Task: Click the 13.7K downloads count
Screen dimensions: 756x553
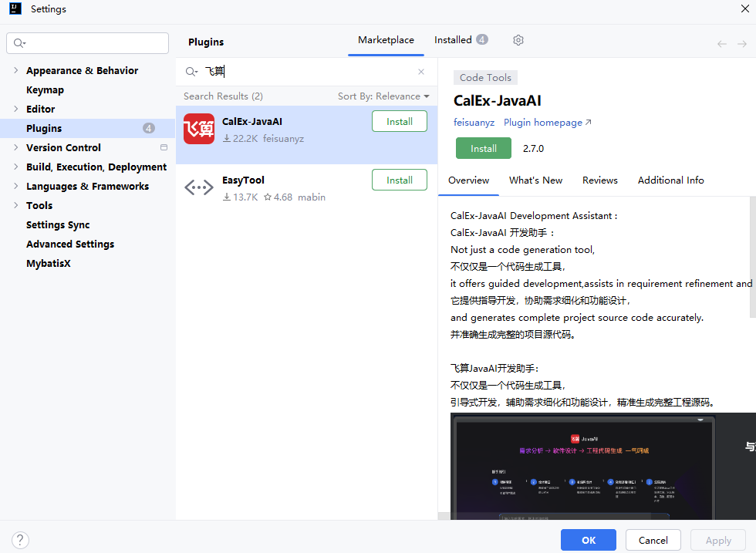Action: point(240,197)
